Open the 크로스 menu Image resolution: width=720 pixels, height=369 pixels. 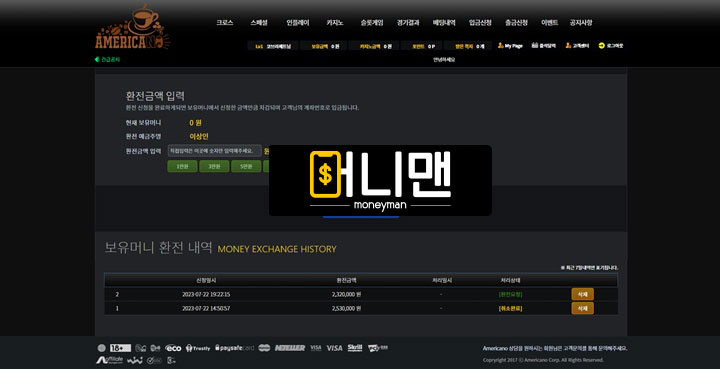225,22
